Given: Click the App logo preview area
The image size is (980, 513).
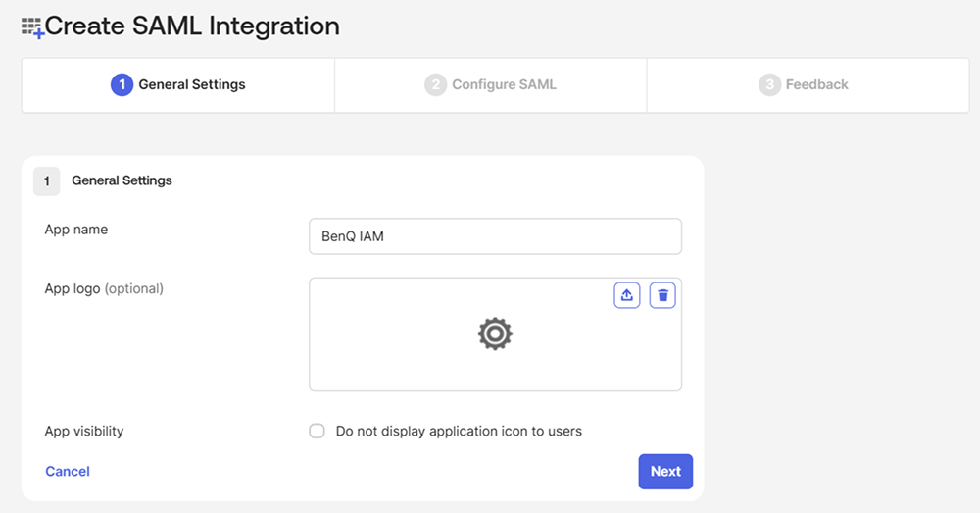Looking at the screenshot, I should pyautogui.click(x=495, y=334).
